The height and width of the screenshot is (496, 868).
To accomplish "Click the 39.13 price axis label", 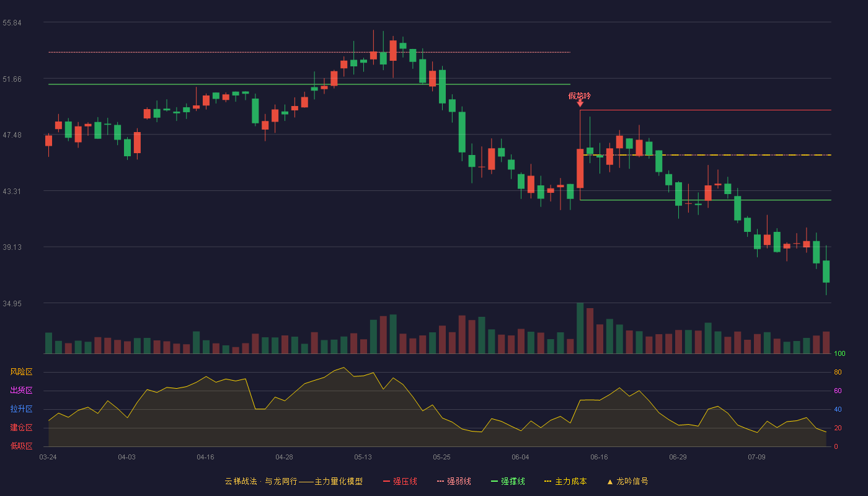I will pos(12,247).
